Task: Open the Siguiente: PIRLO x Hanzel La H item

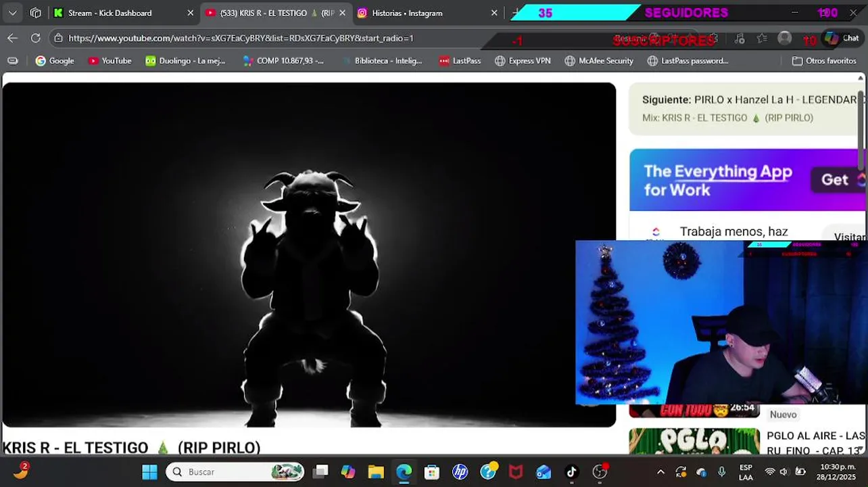Action: click(749, 99)
